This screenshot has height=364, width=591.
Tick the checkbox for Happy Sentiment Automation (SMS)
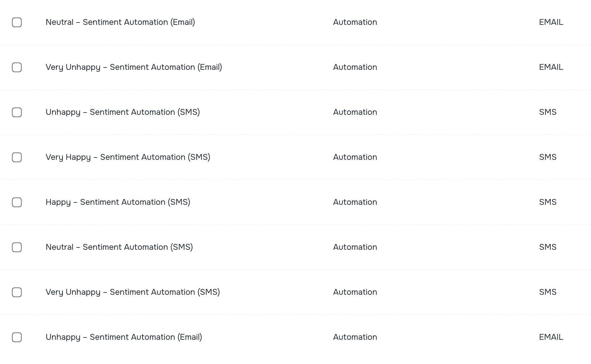coord(17,202)
